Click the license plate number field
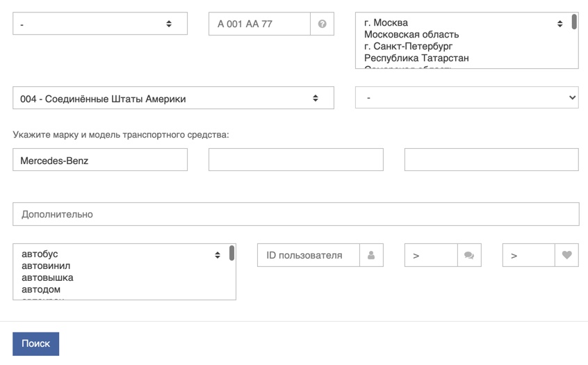 coord(259,24)
